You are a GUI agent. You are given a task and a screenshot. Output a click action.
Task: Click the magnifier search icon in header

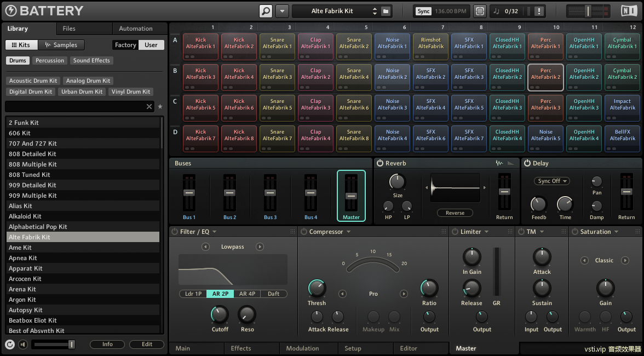[x=266, y=11]
